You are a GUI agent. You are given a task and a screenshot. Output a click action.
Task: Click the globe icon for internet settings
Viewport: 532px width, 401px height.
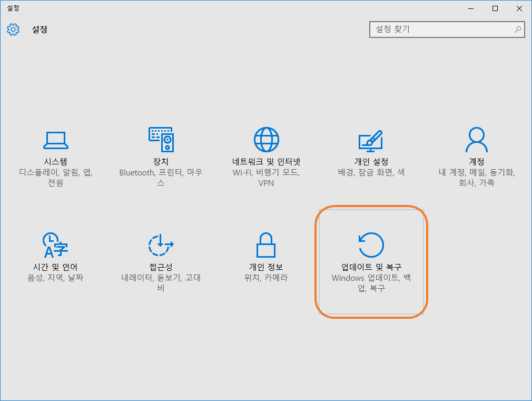[266, 139]
